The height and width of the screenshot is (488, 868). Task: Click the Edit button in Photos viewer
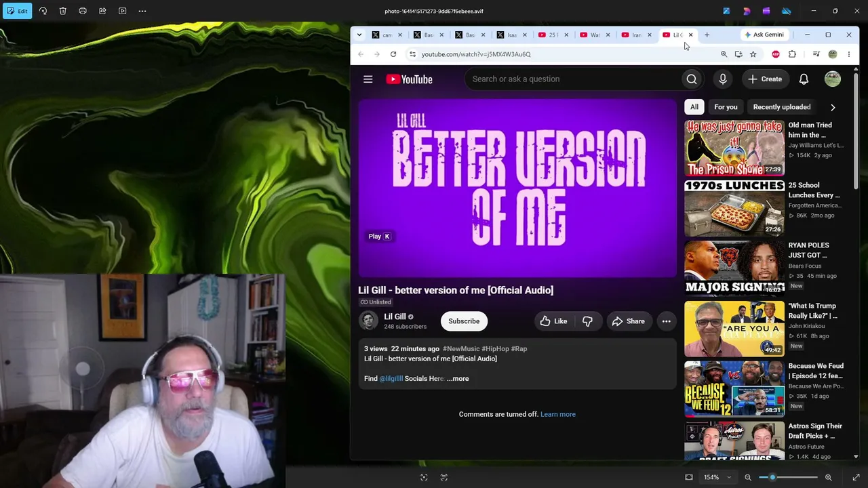(17, 11)
